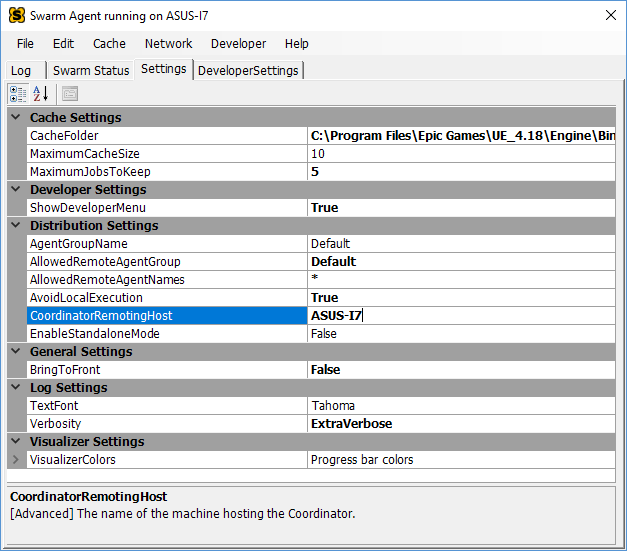Viewport: 627px width, 551px height.
Task: Select the MaximumJobsToKeep property name
Action: 167,172
